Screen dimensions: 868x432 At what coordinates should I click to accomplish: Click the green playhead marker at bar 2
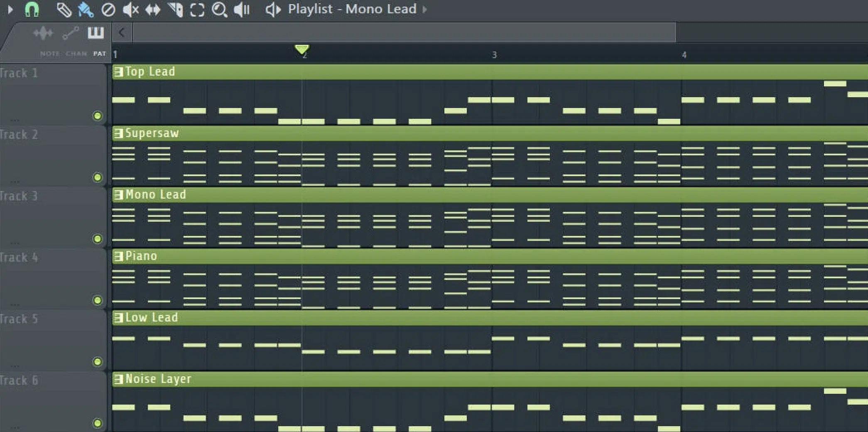click(x=302, y=49)
